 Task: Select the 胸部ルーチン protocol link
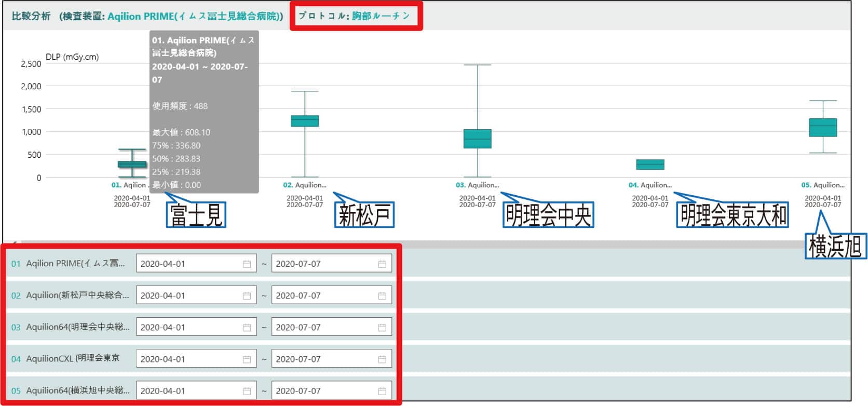(381, 16)
